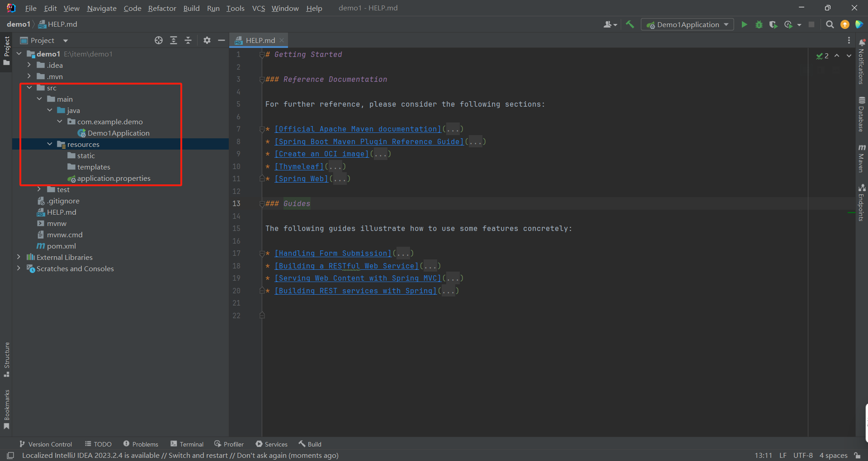
Task: Collapse the java folder
Action: click(x=50, y=110)
